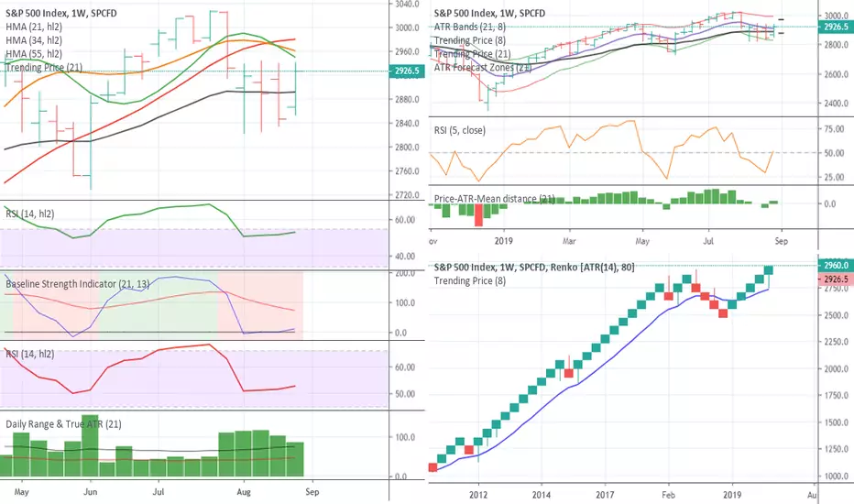The image size is (854, 504).
Task: Click the ATR Forecast Zones (21) legend
Action: (483, 68)
